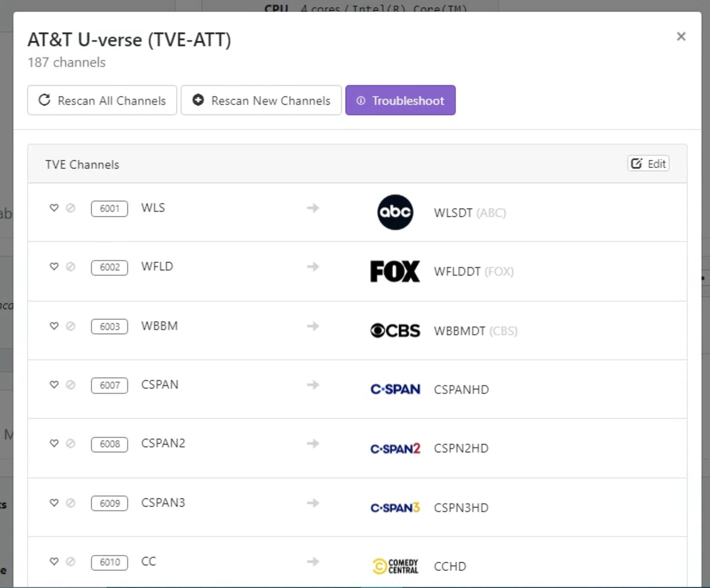Hide the WBBM channel using block icon
710x588 pixels.
71,326
